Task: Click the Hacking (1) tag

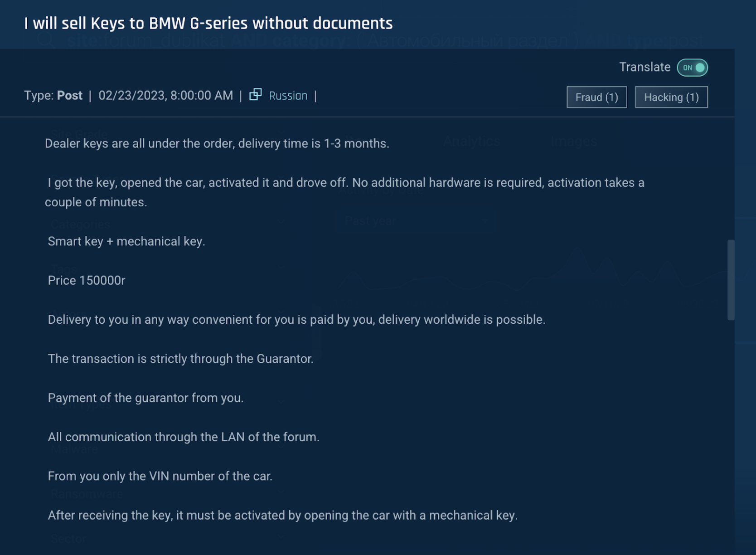Action: 671,97
